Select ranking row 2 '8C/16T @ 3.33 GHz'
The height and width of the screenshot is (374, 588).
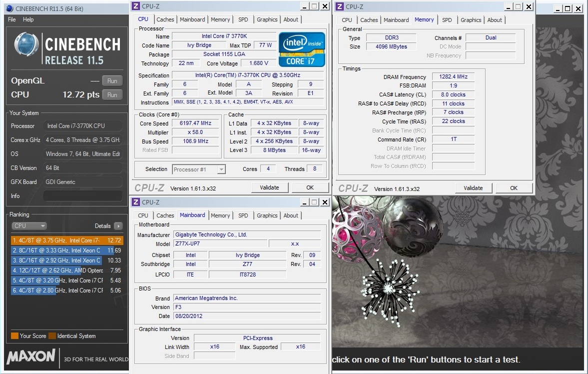tap(67, 250)
